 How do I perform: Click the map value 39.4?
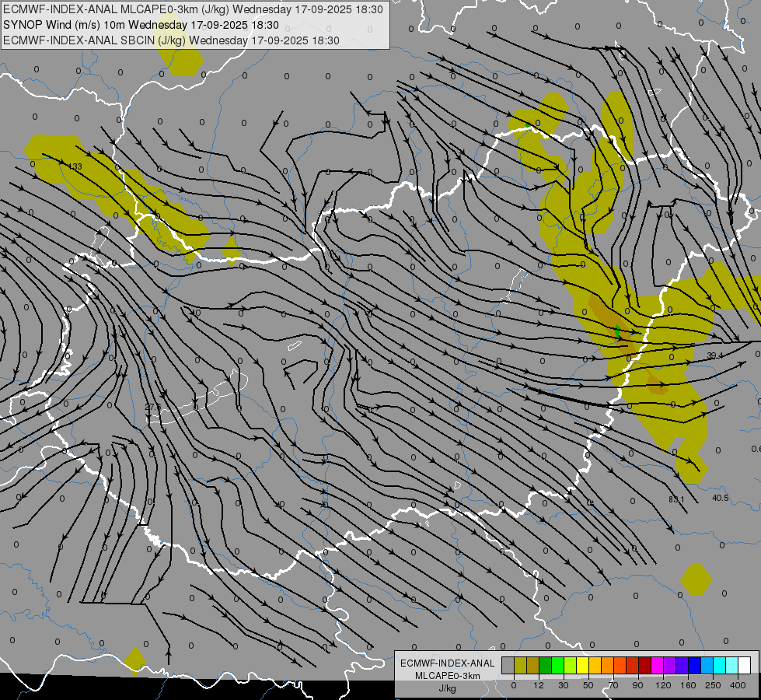click(715, 355)
